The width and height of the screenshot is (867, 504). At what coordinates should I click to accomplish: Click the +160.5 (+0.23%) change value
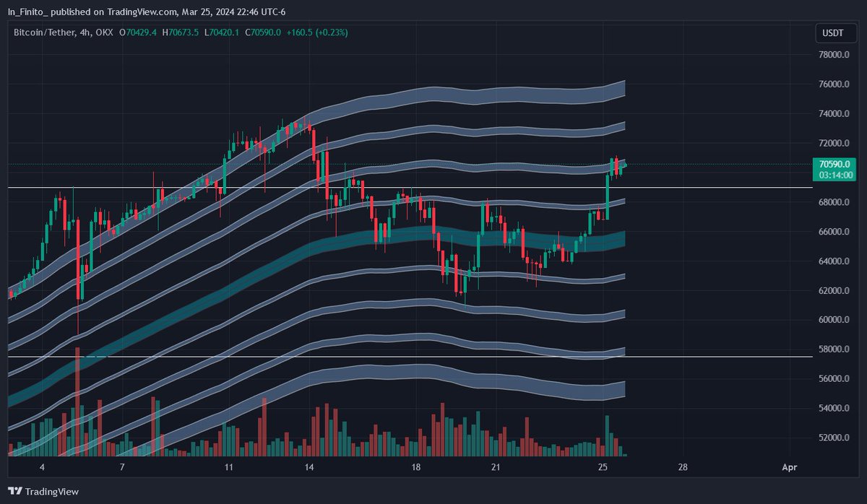pyautogui.click(x=316, y=32)
